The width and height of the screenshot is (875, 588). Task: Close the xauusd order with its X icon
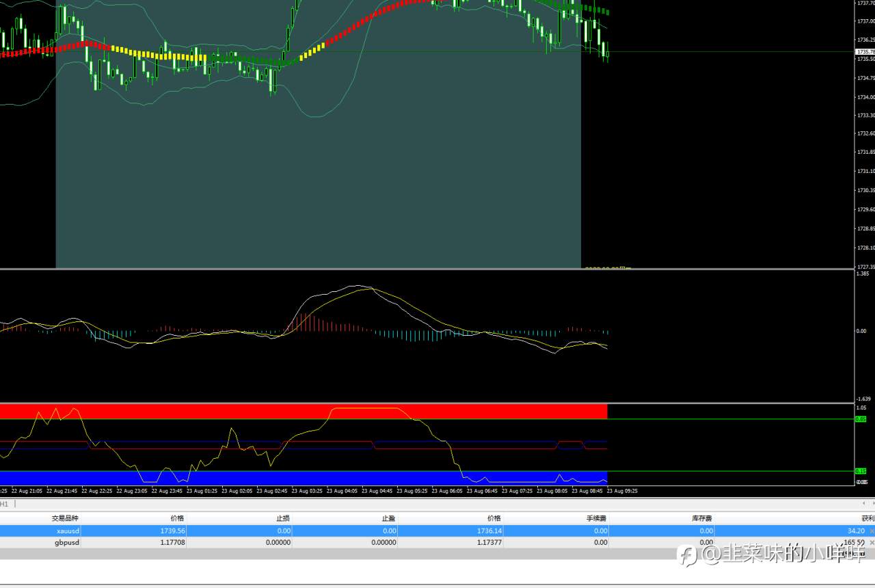pyautogui.click(x=871, y=531)
